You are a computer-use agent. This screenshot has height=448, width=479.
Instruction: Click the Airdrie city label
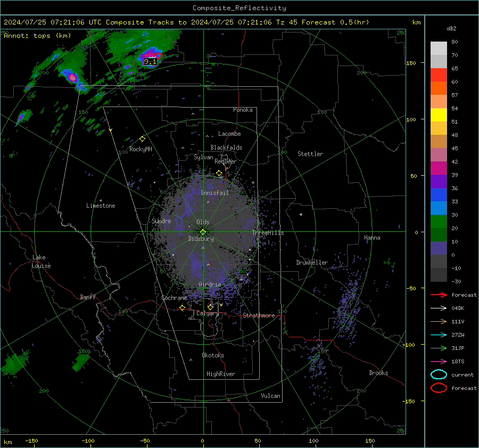(x=210, y=284)
